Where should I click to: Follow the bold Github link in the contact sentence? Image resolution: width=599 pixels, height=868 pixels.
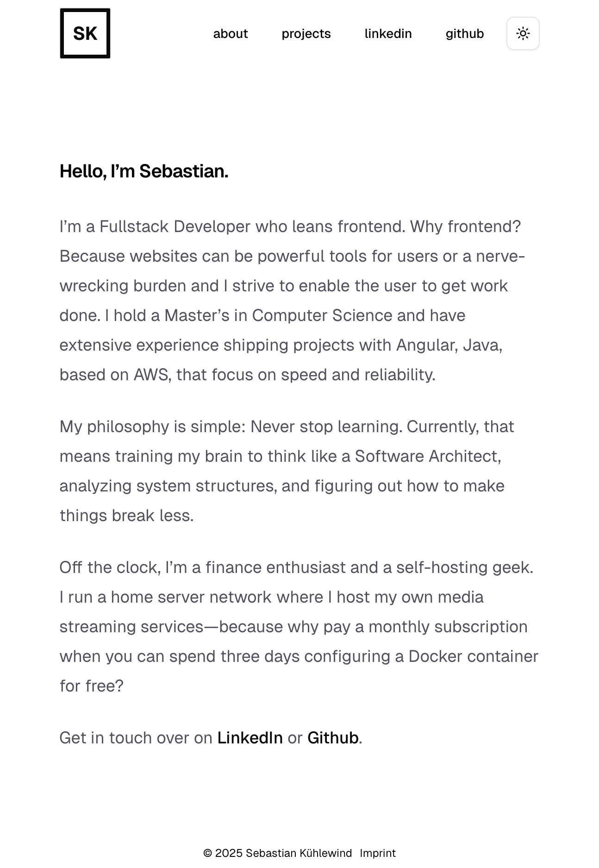click(x=333, y=738)
